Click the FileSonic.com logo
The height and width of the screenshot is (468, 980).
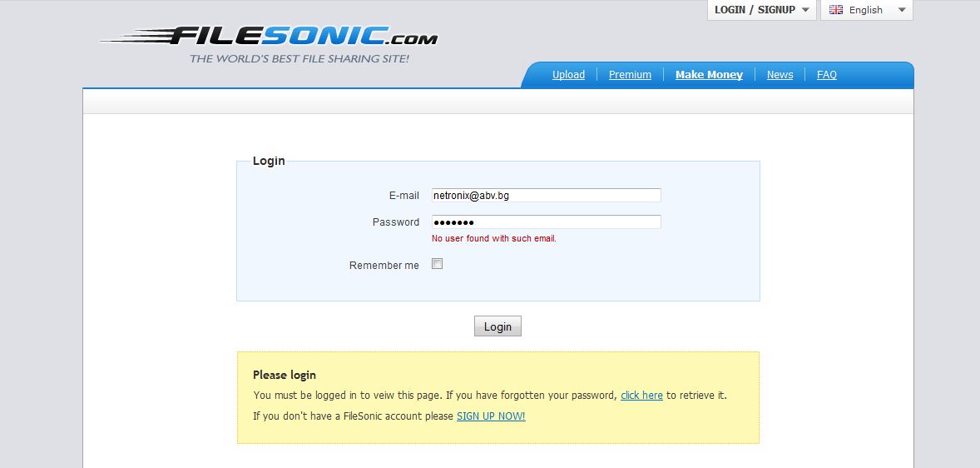(x=268, y=37)
